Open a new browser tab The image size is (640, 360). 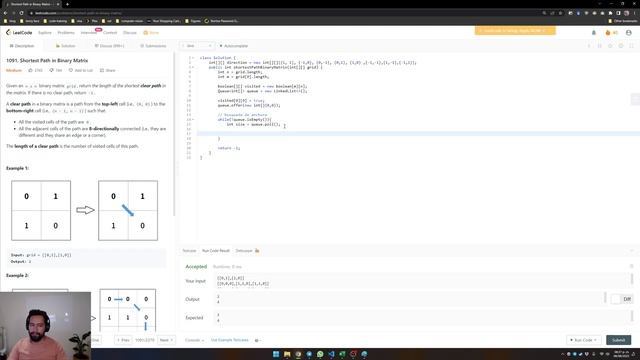point(67,4)
